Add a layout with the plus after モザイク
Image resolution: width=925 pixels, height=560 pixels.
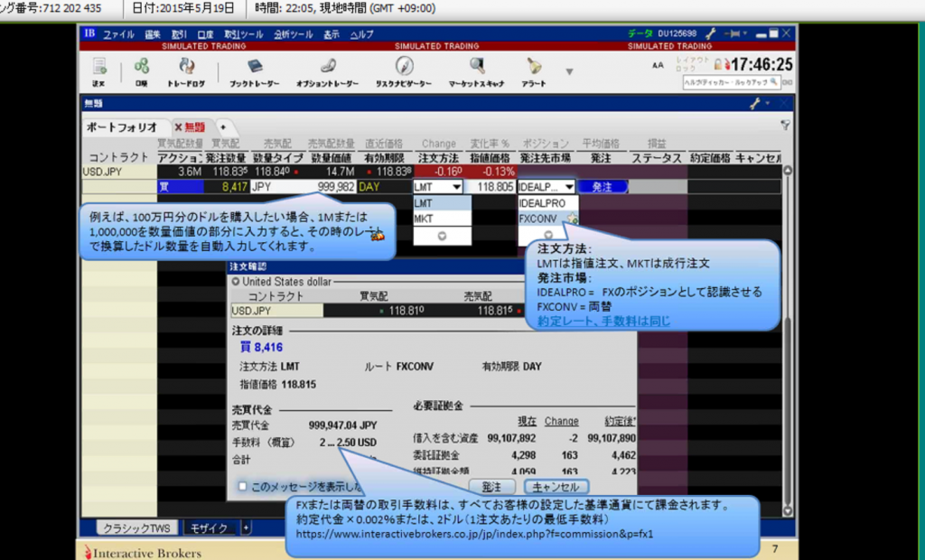pos(246,527)
